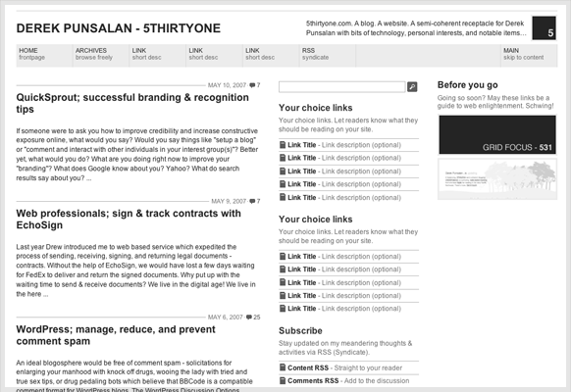This screenshot has height=392, width=571.
Task: Click the 25 comments count
Action: click(257, 318)
